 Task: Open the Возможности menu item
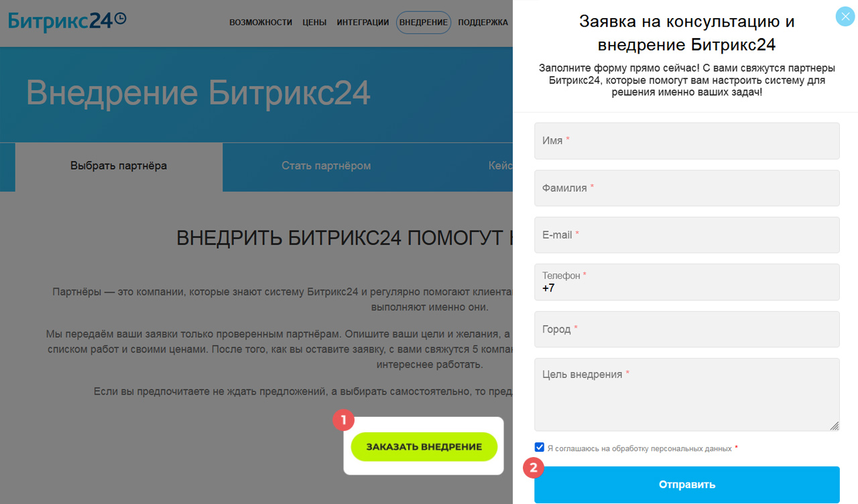(x=261, y=22)
